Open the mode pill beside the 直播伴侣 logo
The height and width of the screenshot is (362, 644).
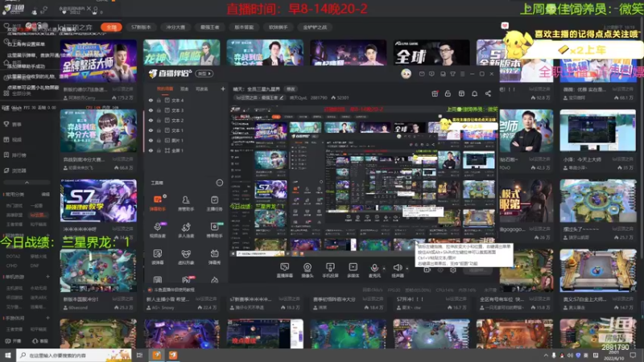204,73
